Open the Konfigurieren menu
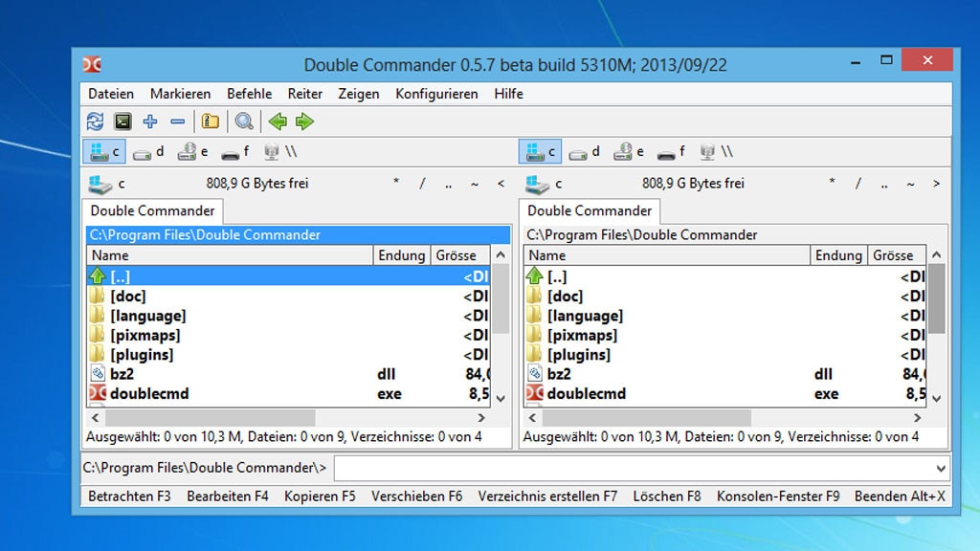The height and width of the screenshot is (551, 980). [436, 94]
